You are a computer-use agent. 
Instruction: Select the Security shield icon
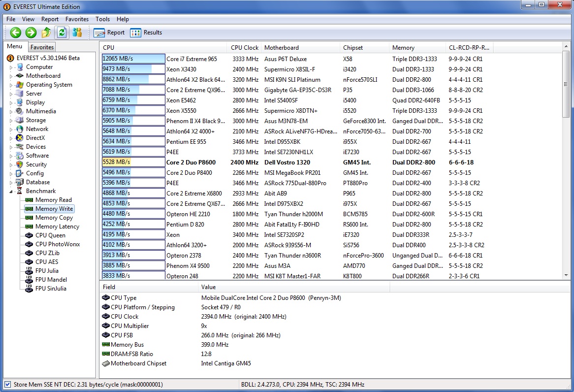pyautogui.click(x=20, y=164)
